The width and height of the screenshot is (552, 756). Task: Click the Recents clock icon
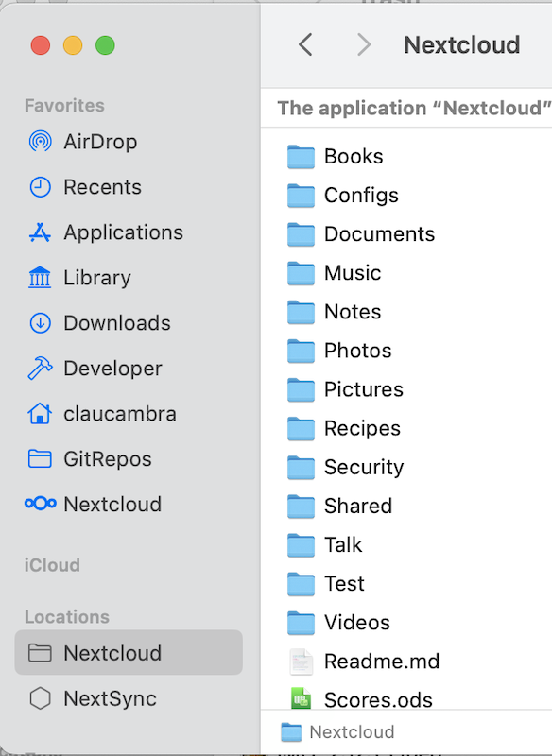(x=40, y=187)
